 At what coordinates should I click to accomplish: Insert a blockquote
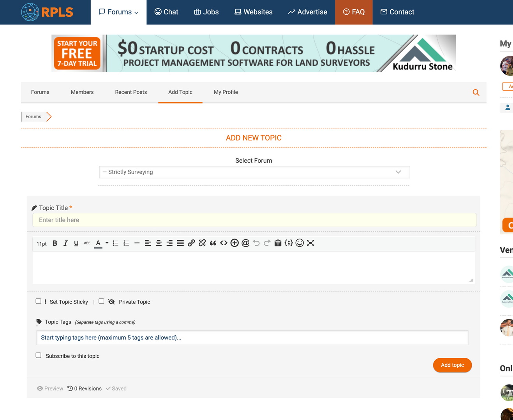point(213,243)
